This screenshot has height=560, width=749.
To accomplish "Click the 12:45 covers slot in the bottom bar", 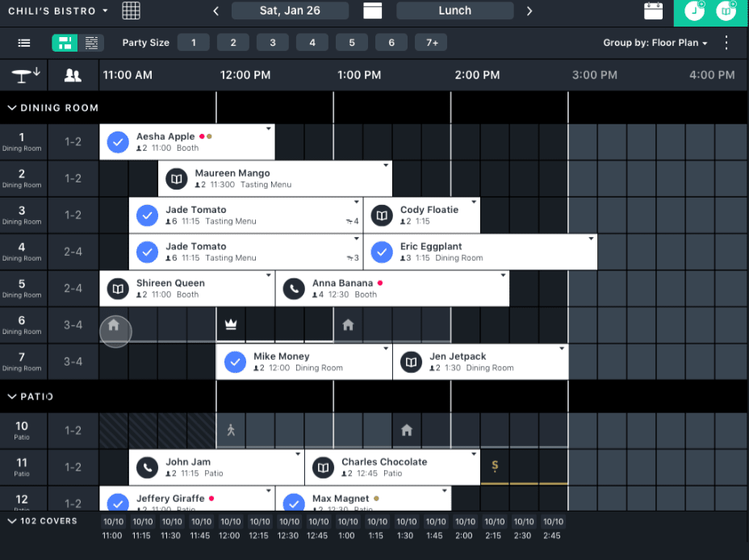I will click(x=318, y=528).
